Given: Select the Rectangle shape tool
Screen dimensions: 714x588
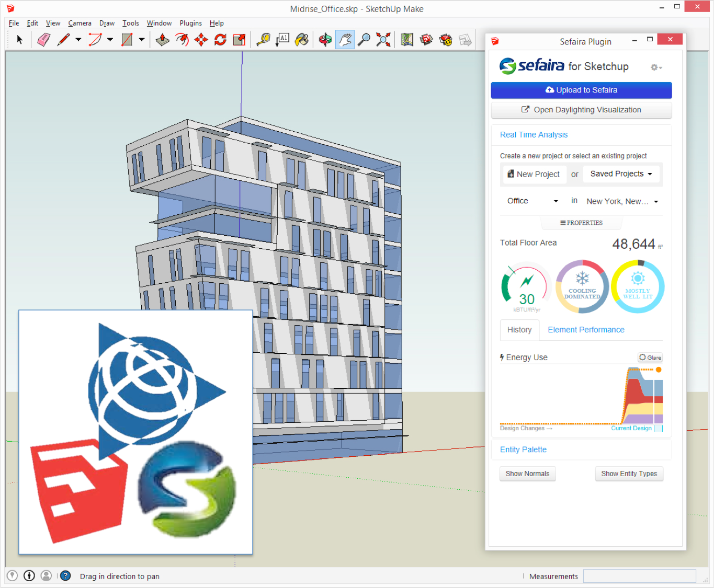Looking at the screenshot, I should click(x=127, y=40).
